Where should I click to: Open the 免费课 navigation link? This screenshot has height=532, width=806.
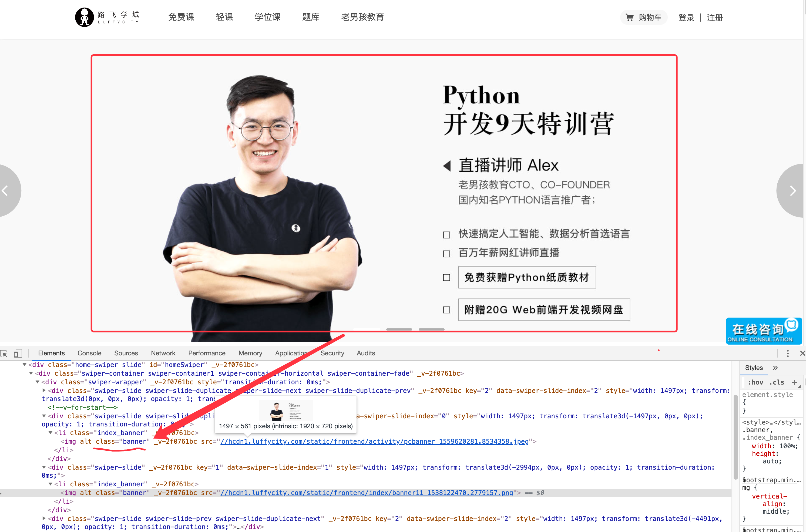tap(181, 17)
